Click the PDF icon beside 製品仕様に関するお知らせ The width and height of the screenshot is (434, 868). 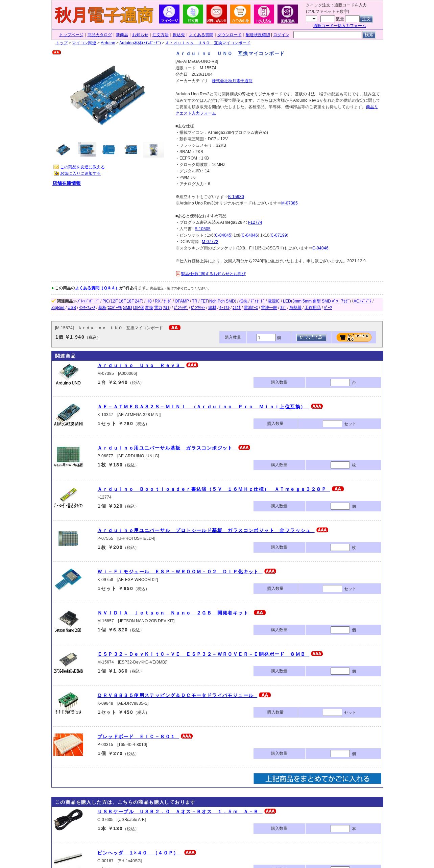(x=178, y=273)
